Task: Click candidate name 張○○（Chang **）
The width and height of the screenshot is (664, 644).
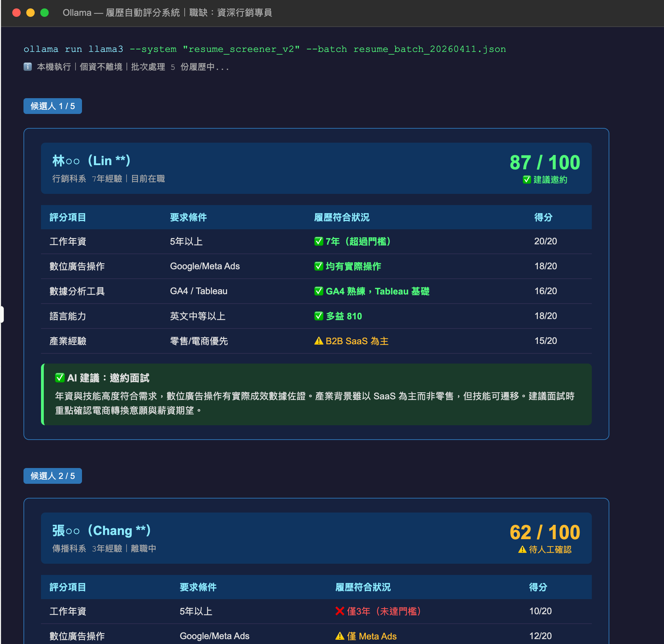Action: click(102, 530)
